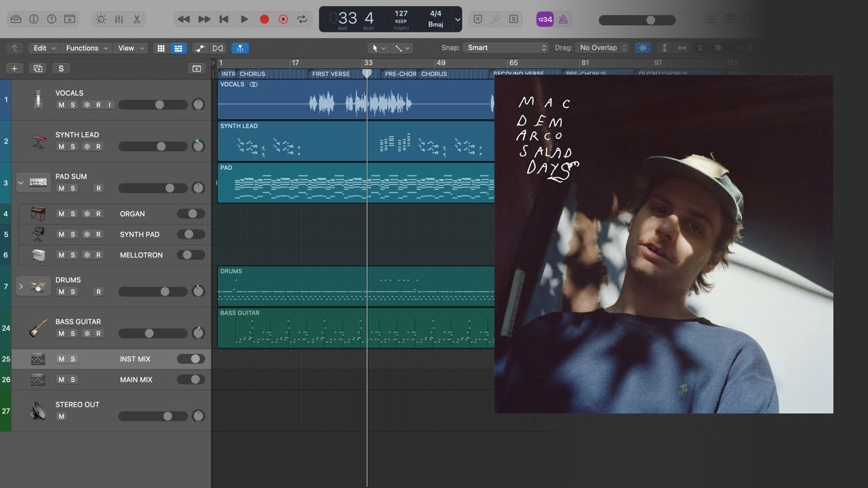Mute the STEREO OUT track
The image size is (868, 488).
(x=61, y=416)
